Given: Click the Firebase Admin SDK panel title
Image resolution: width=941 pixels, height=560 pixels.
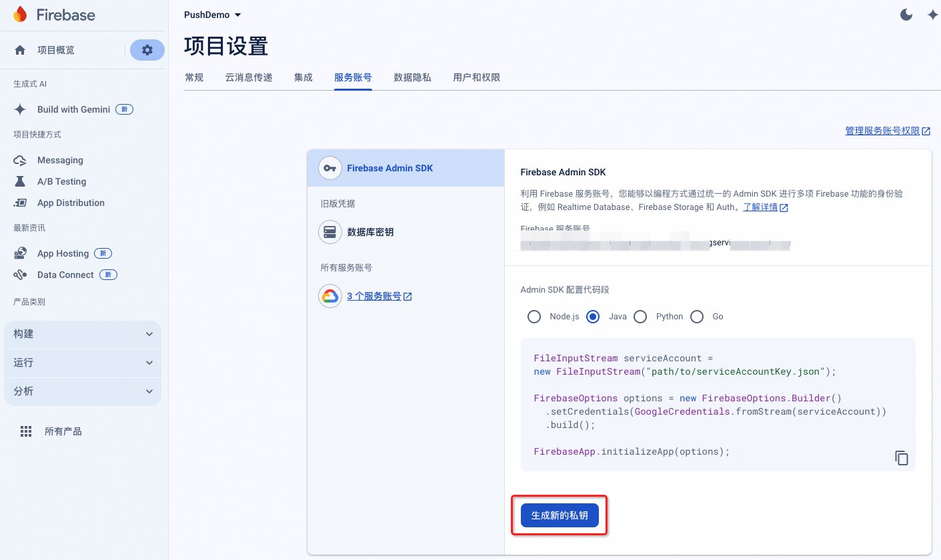Looking at the screenshot, I should [563, 172].
